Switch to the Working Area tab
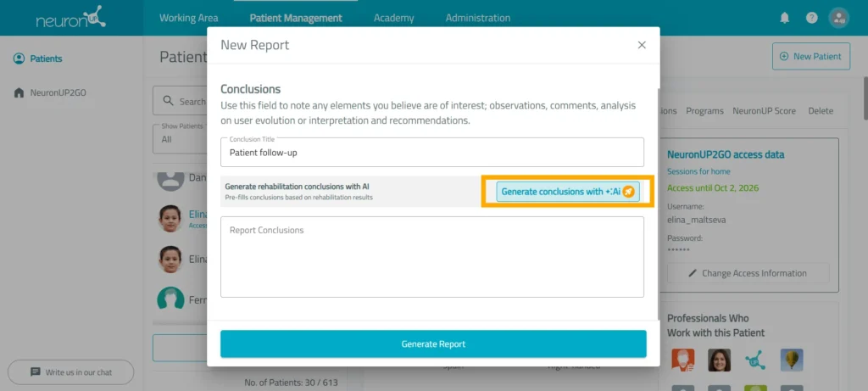The width and height of the screenshot is (868, 391). 189,18
